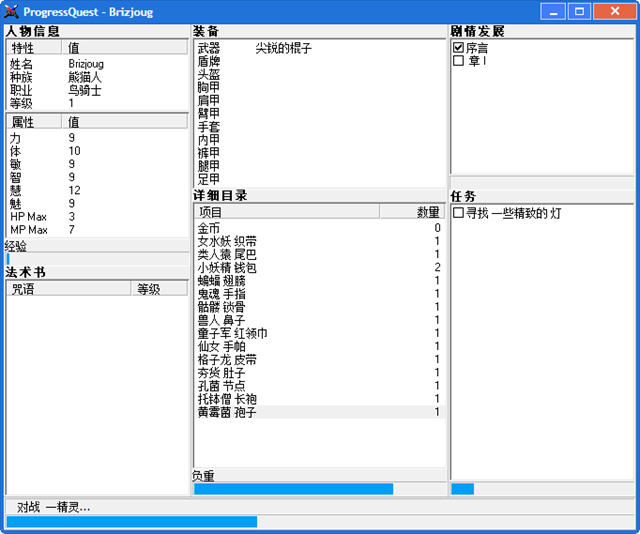Click the 属性 column header
Image resolution: width=640 pixels, height=534 pixels.
click(x=34, y=122)
